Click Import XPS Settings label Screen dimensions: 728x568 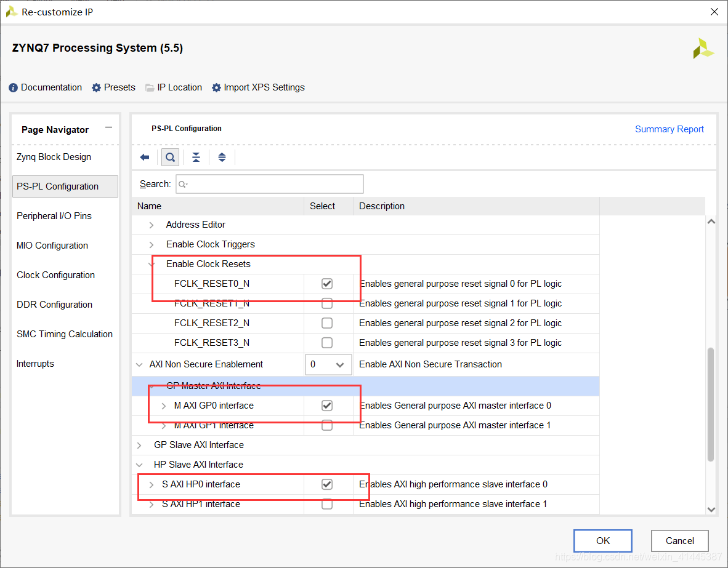pyautogui.click(x=264, y=88)
